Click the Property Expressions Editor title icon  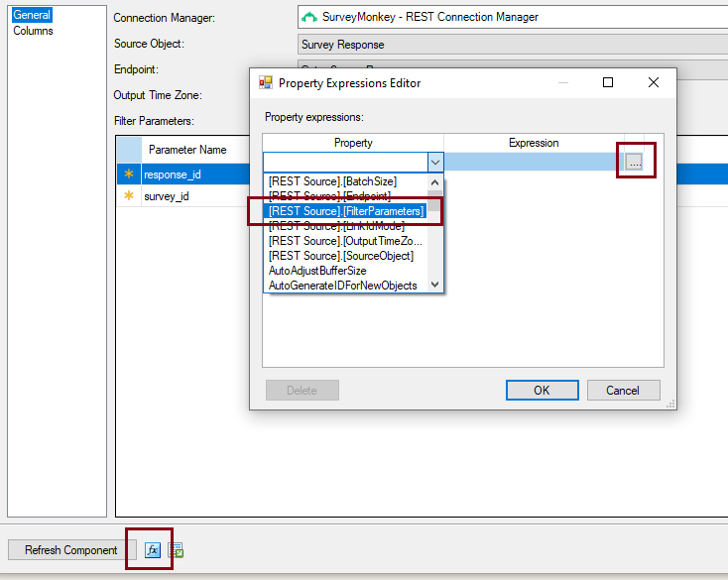click(266, 83)
